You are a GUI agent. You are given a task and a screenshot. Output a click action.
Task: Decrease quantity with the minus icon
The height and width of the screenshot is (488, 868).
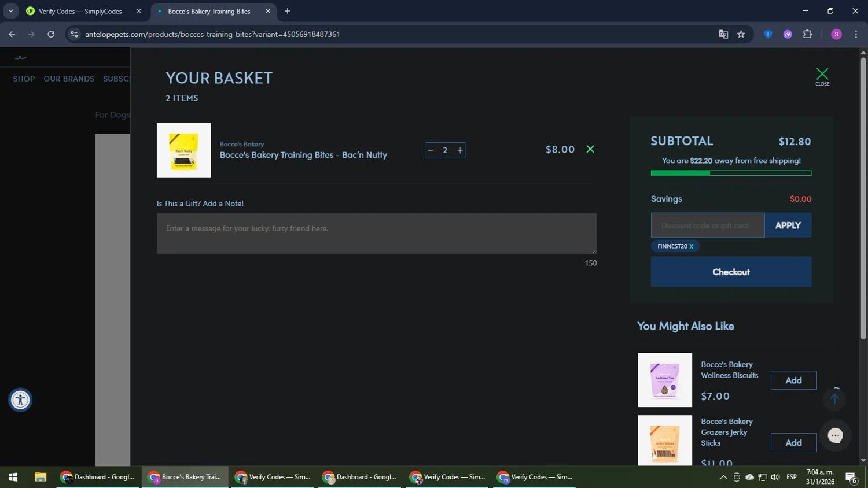pyautogui.click(x=430, y=150)
